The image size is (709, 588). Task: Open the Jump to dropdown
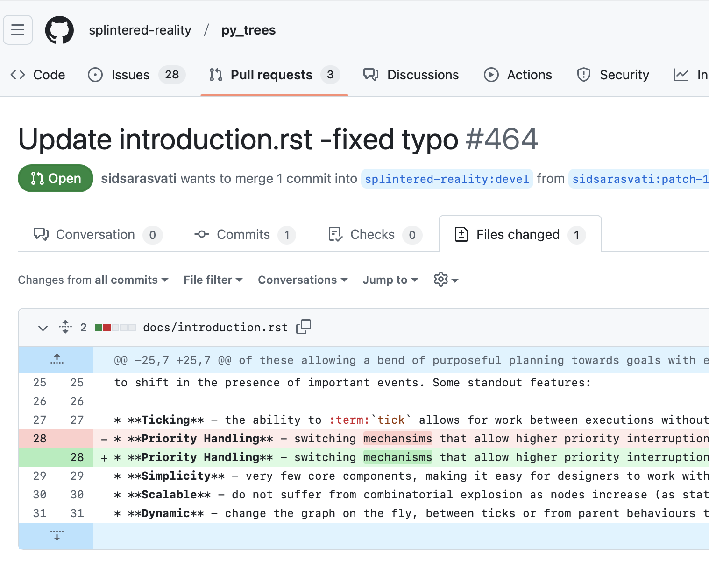point(390,280)
